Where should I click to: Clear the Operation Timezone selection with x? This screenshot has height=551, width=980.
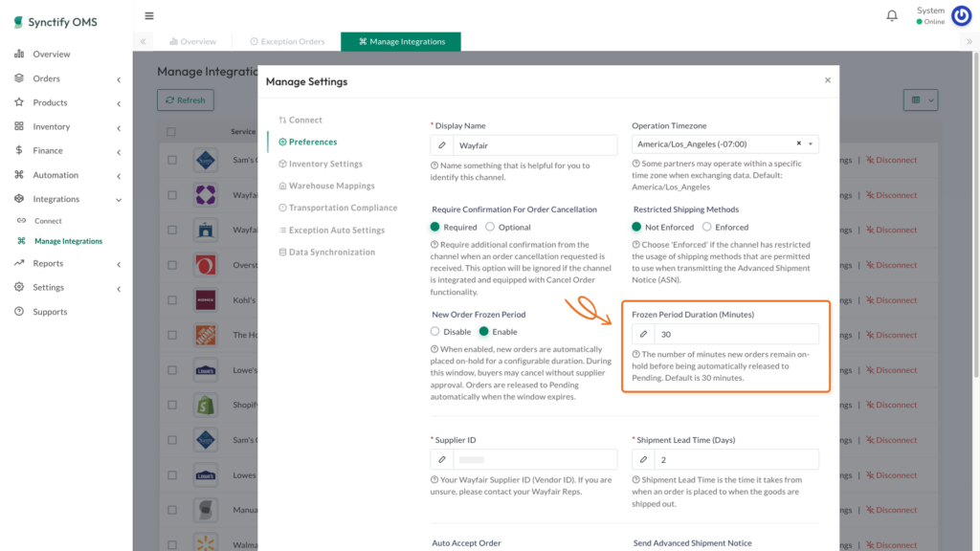pyautogui.click(x=799, y=143)
